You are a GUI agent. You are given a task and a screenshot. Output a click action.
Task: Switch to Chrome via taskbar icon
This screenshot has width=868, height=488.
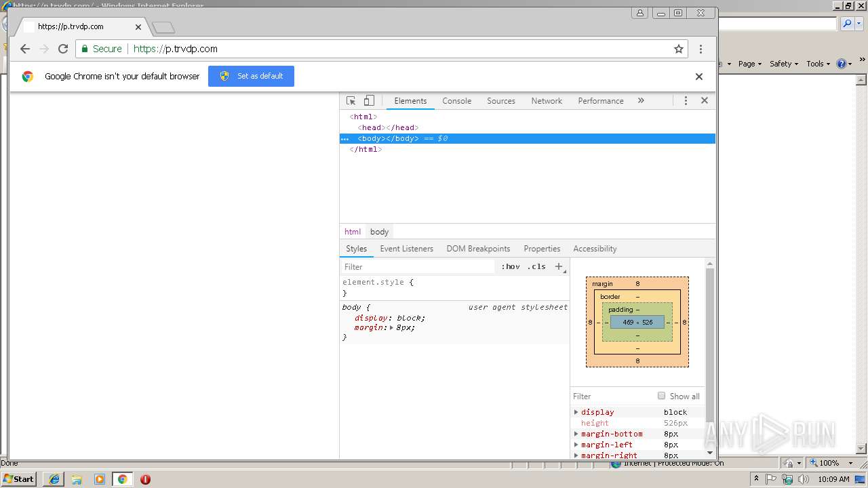click(123, 479)
